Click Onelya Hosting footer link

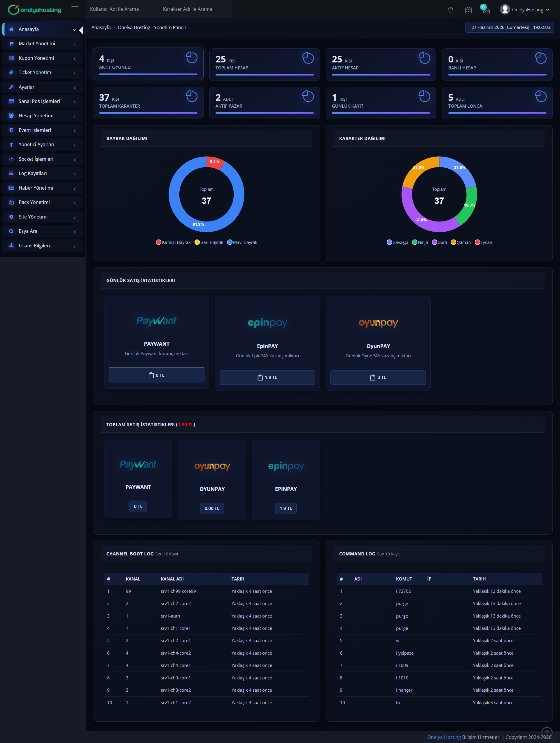(444, 737)
